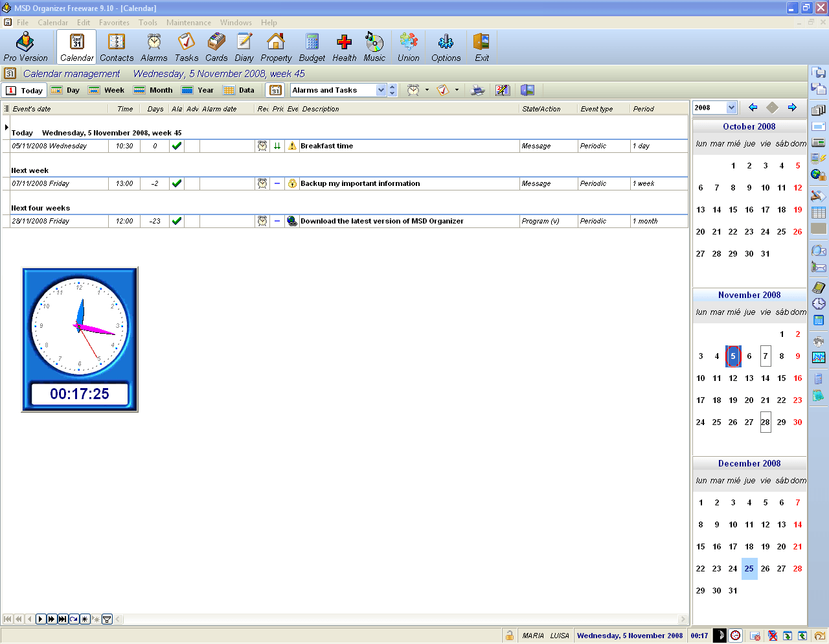Click the insert record asterisk button
The width and height of the screenshot is (829, 644).
(x=84, y=619)
